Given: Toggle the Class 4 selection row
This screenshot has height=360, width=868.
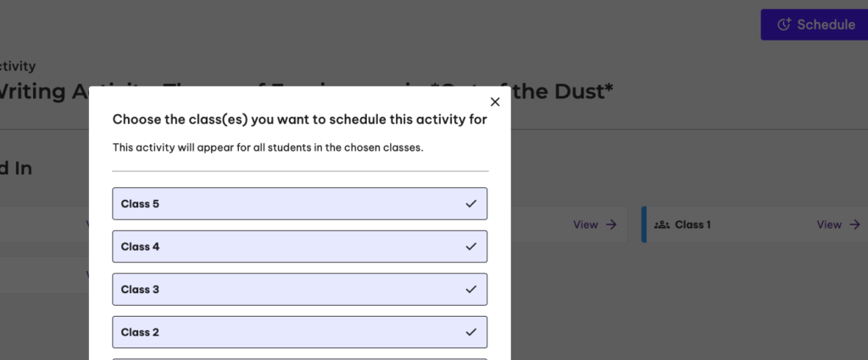Looking at the screenshot, I should tap(299, 246).
